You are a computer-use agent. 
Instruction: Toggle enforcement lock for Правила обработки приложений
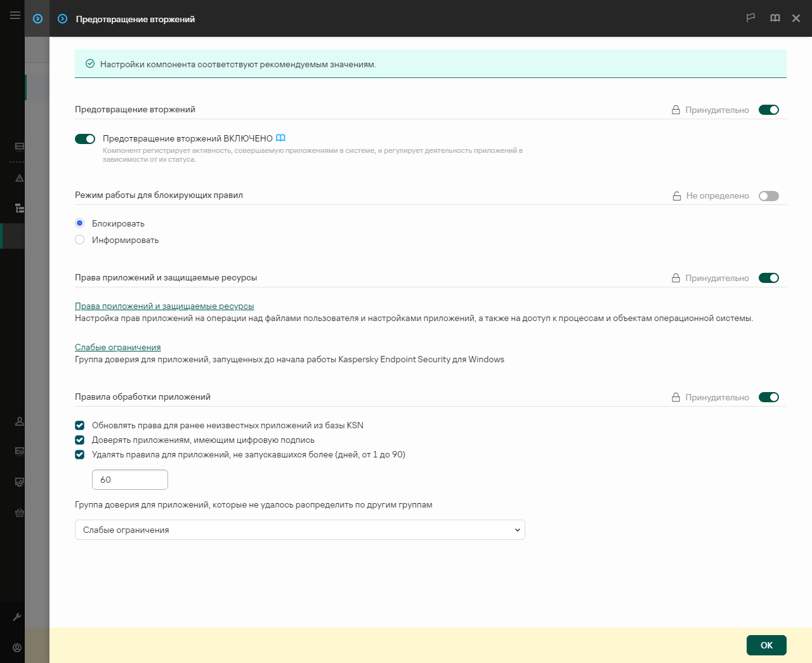point(769,397)
